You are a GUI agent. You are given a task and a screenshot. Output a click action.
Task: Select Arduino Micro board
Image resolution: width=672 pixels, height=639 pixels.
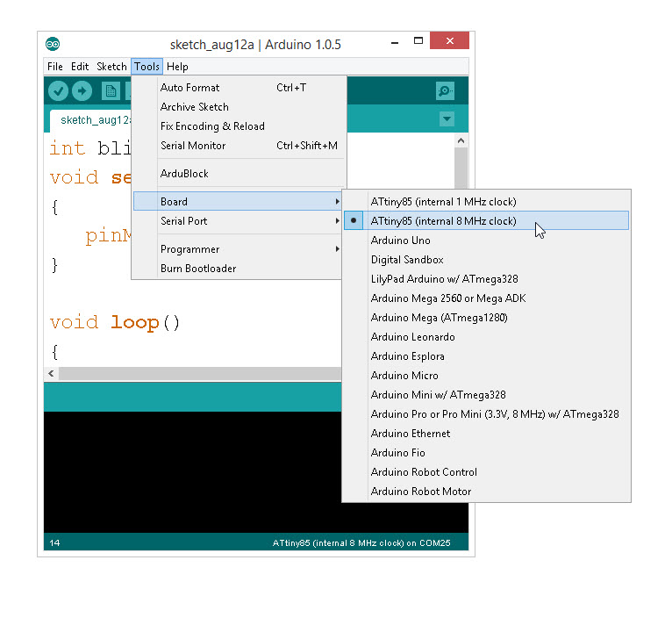(486, 376)
